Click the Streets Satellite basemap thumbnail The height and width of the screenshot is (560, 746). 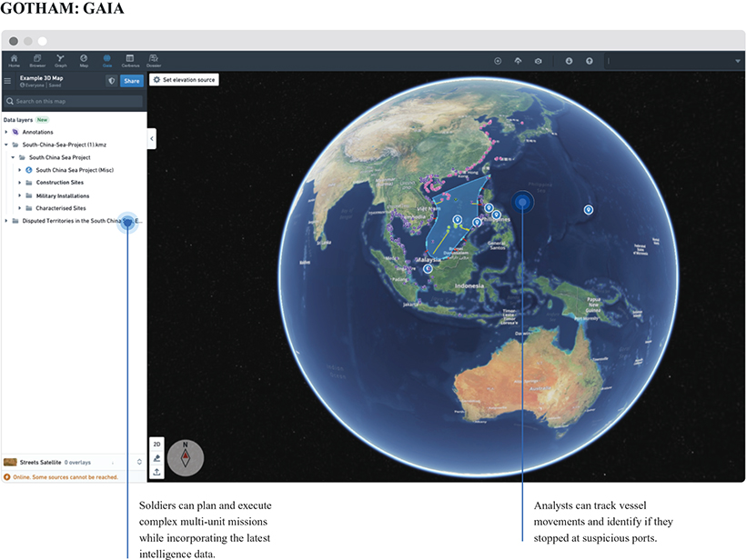click(11, 462)
